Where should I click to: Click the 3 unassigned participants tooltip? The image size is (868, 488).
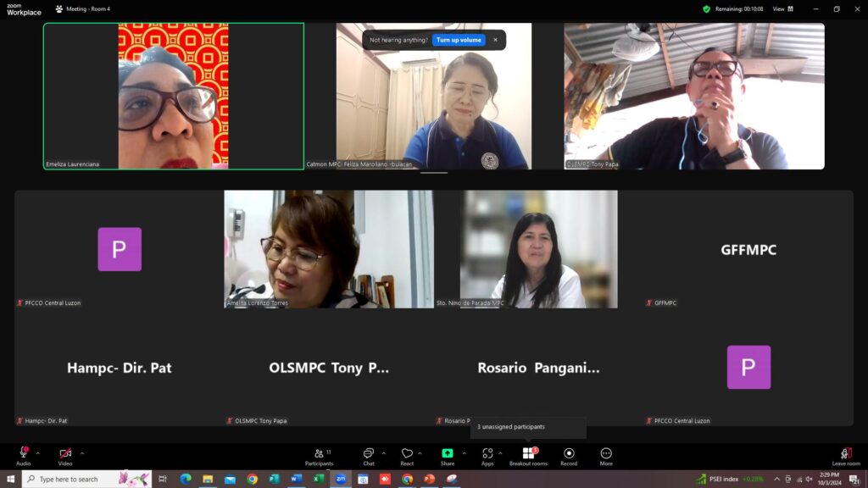pos(528,427)
